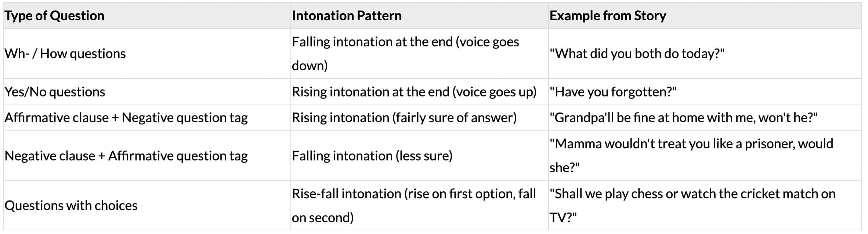Click "Rising intonation (fairly sure of answer)" cell
868x234 pixels.
[404, 118]
